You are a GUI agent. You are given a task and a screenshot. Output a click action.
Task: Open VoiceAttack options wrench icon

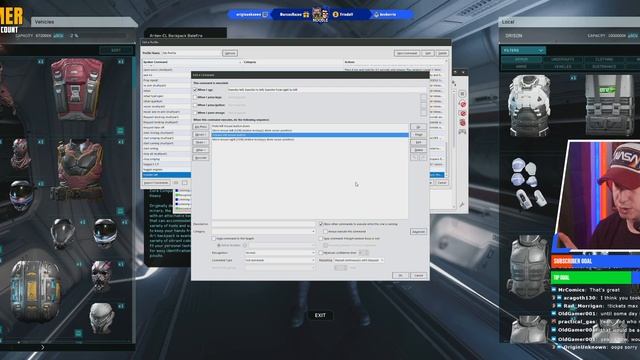462,204
